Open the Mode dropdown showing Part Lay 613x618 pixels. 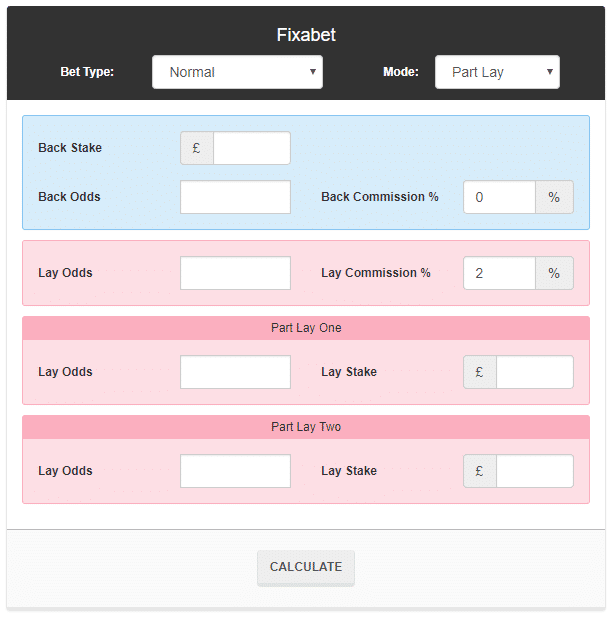497,72
